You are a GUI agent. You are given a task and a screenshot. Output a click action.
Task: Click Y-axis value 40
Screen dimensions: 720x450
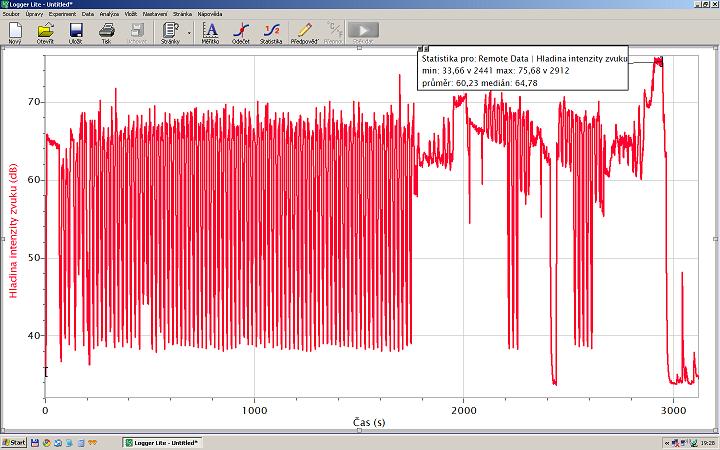pyautogui.click(x=34, y=336)
